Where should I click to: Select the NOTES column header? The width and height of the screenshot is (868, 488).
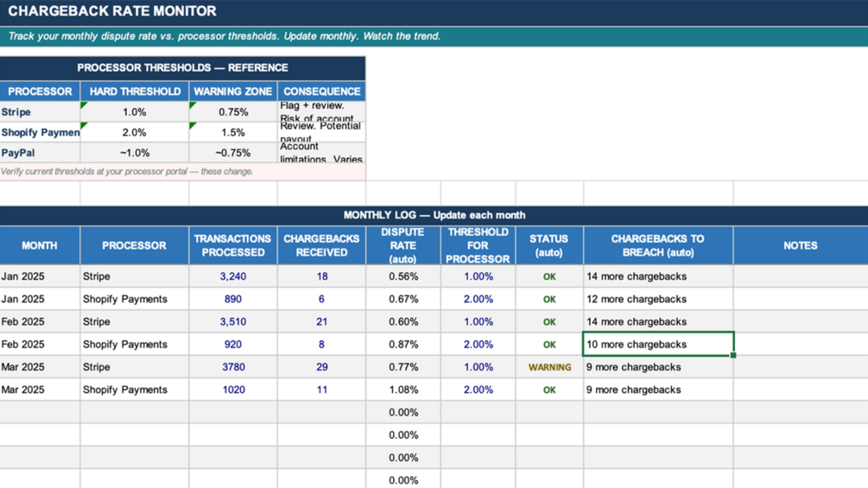tap(801, 245)
